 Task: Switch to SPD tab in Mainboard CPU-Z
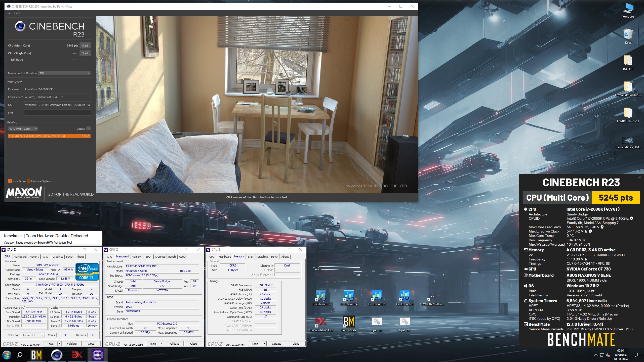148,257
